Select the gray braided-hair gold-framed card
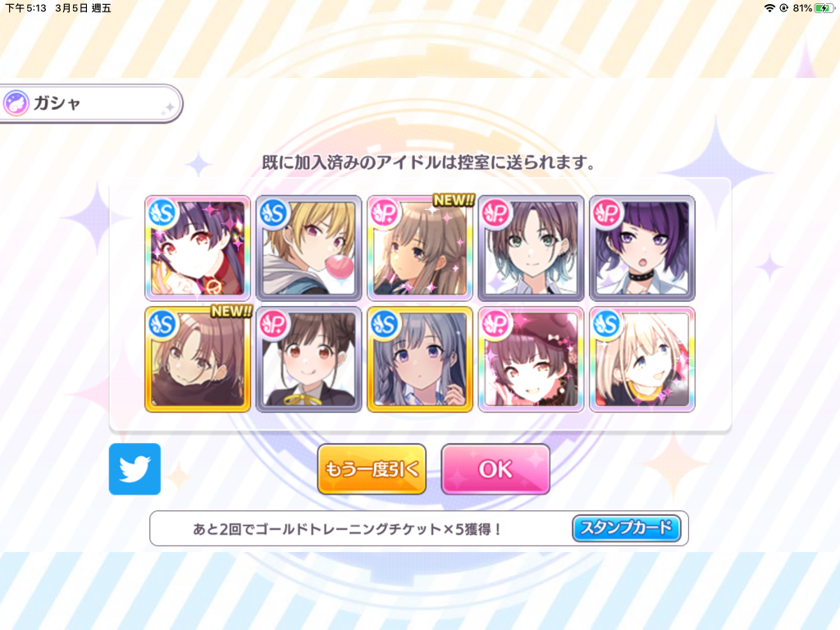 click(x=420, y=359)
